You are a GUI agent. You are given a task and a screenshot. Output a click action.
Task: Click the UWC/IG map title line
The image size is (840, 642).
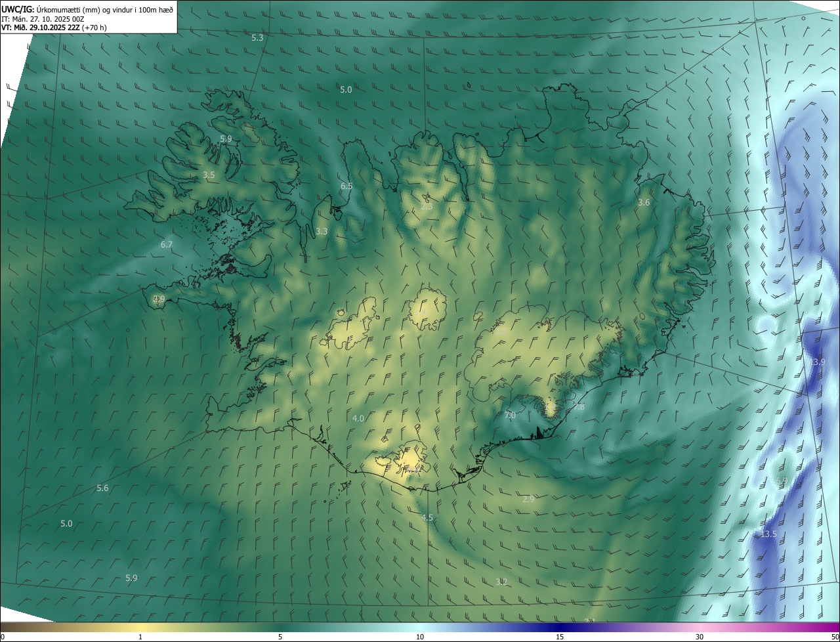coord(87,9)
